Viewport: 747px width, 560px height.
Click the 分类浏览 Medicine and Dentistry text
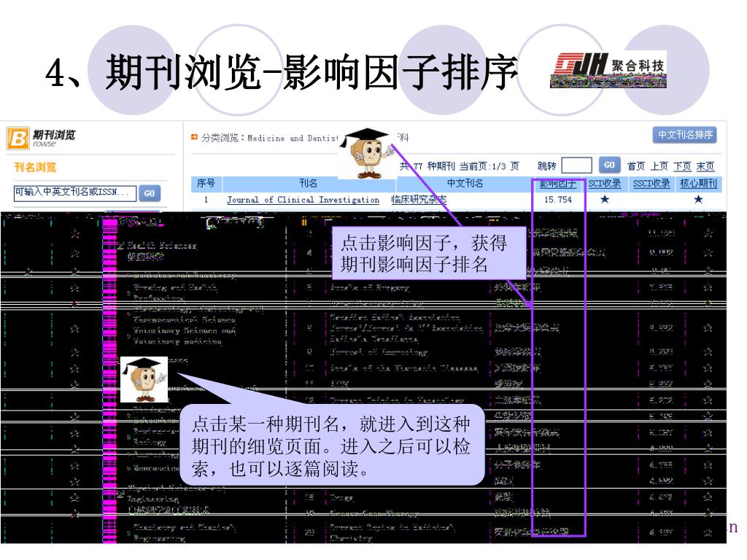[x=270, y=138]
